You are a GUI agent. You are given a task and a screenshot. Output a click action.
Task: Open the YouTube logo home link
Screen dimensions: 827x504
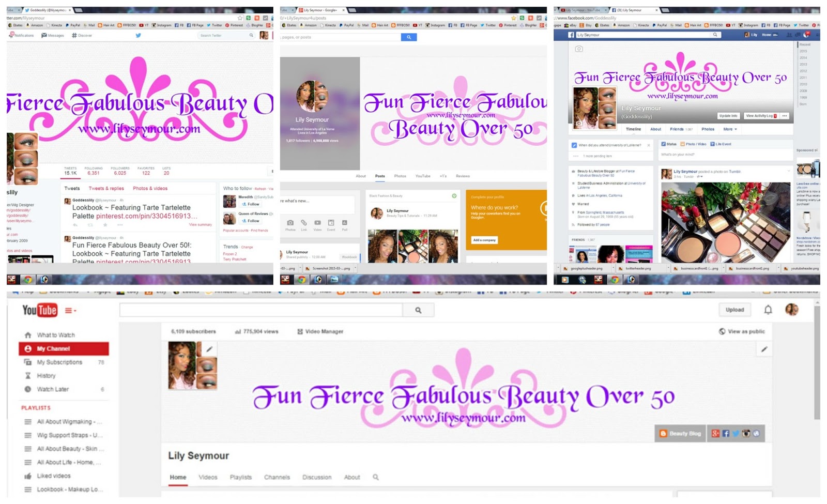tap(39, 310)
